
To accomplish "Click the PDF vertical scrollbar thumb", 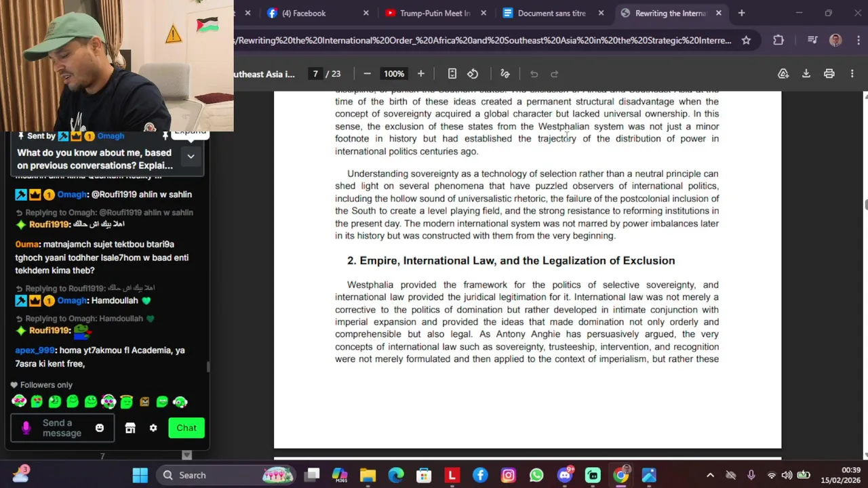I will [x=865, y=205].
